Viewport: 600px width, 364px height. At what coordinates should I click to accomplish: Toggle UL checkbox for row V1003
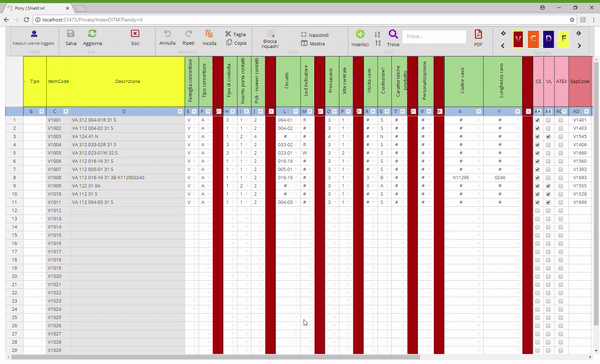pos(548,137)
